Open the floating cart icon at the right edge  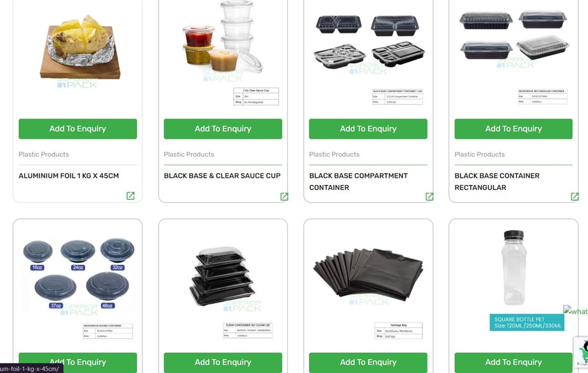coord(582,352)
